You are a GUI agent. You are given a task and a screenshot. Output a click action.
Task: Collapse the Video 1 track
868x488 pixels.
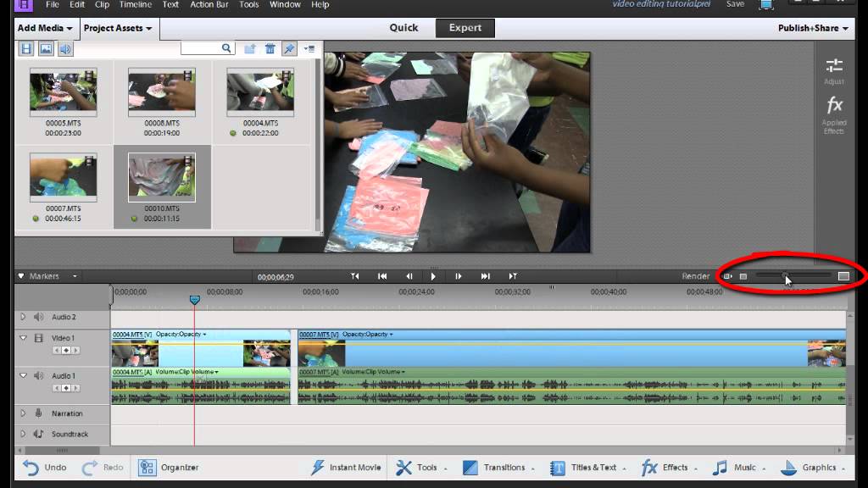[23, 337]
